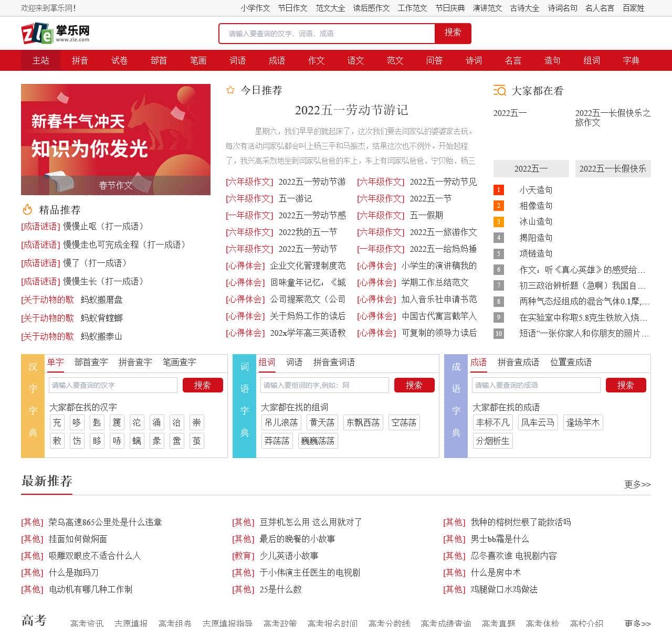Viewport: 672px width, 627px height.
Task: Type in the top search input field
Action: pyautogui.click(x=327, y=34)
